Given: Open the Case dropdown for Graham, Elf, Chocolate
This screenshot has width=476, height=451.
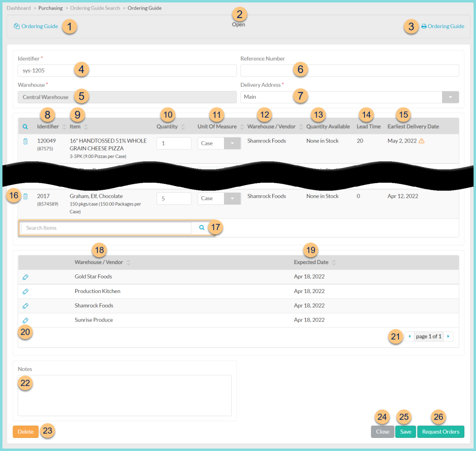Looking at the screenshot, I should 233,198.
